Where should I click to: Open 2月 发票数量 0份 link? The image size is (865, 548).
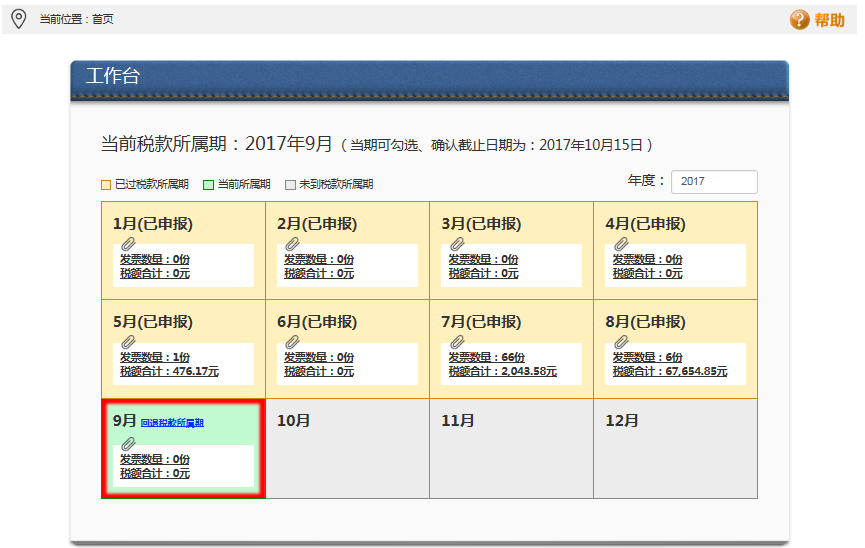point(319,259)
